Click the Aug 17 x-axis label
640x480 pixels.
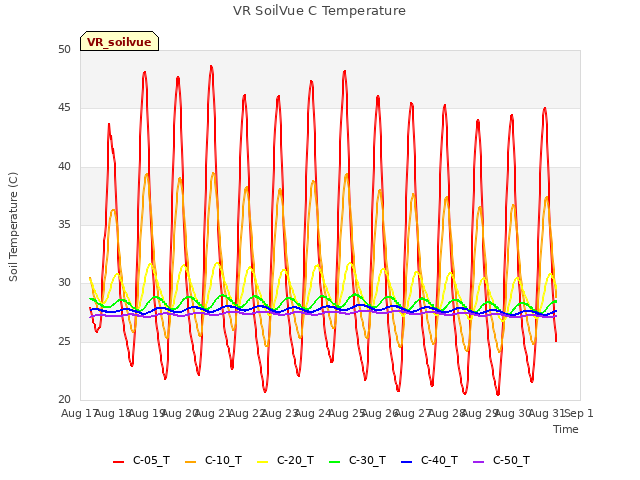(78, 414)
